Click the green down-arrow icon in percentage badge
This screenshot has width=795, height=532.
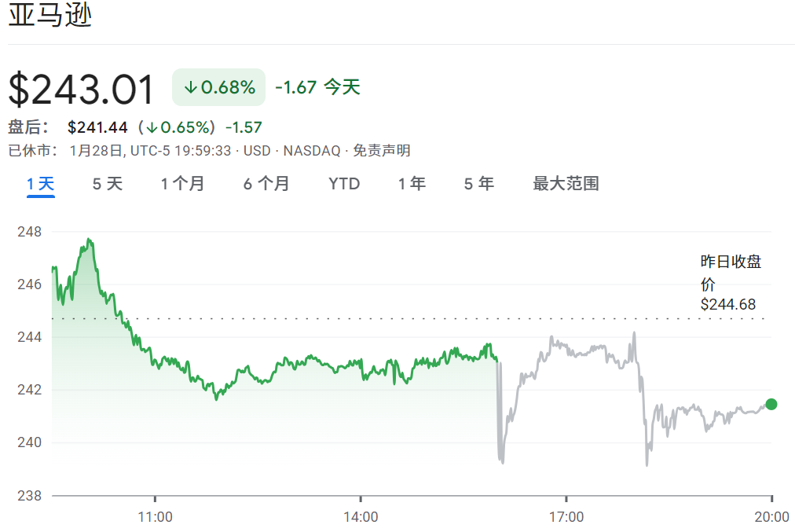click(192, 86)
